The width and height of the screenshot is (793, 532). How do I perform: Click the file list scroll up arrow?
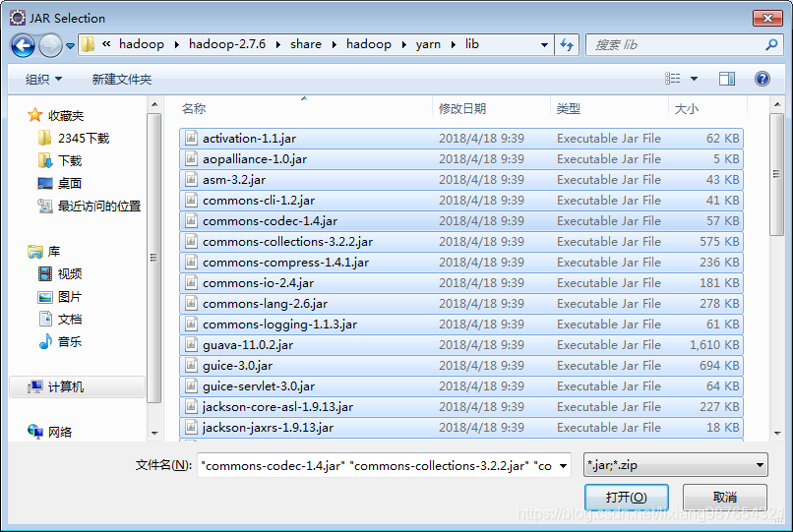click(777, 104)
